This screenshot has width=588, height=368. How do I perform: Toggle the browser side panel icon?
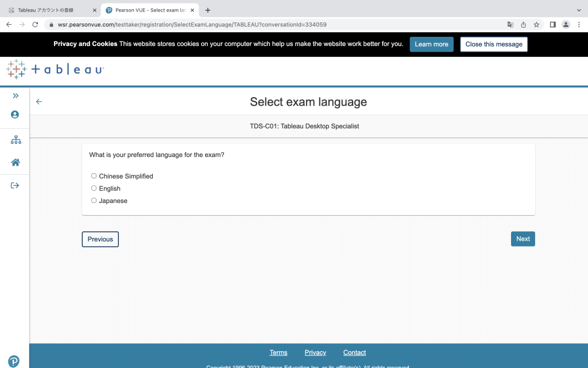click(x=553, y=24)
